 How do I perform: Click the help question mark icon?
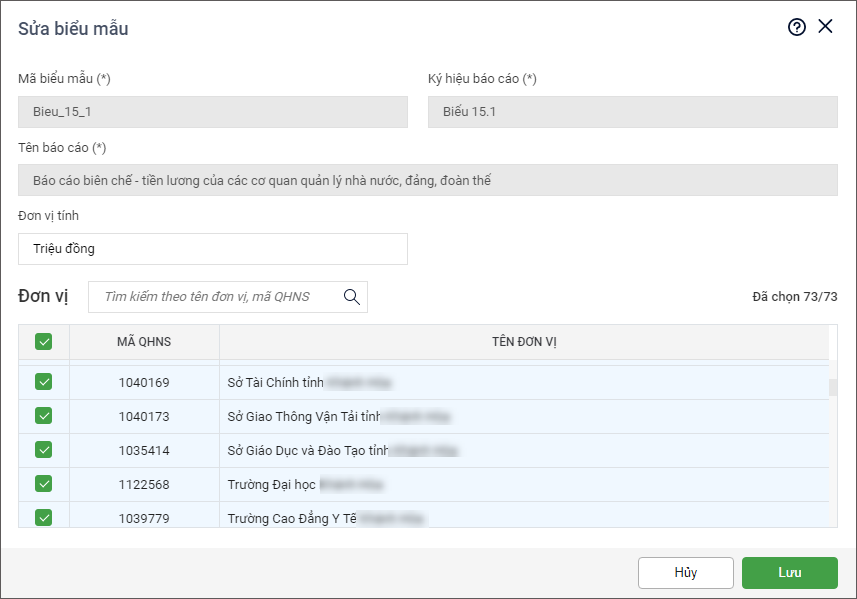pos(796,28)
